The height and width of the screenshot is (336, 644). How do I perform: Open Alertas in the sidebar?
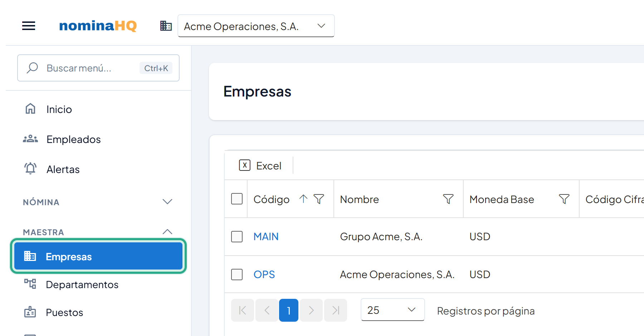click(98, 169)
